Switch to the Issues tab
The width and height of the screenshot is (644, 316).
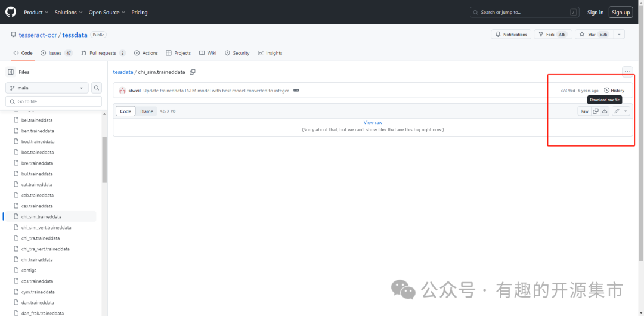point(57,53)
